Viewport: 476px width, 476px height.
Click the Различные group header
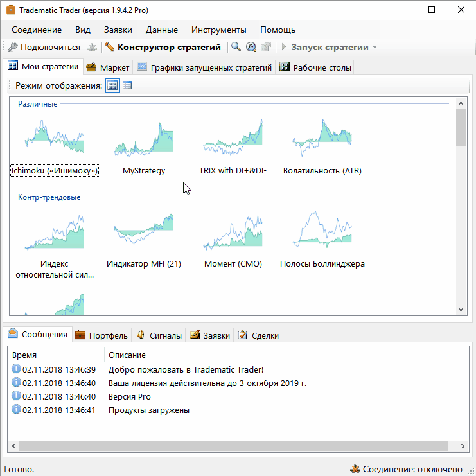[38, 104]
